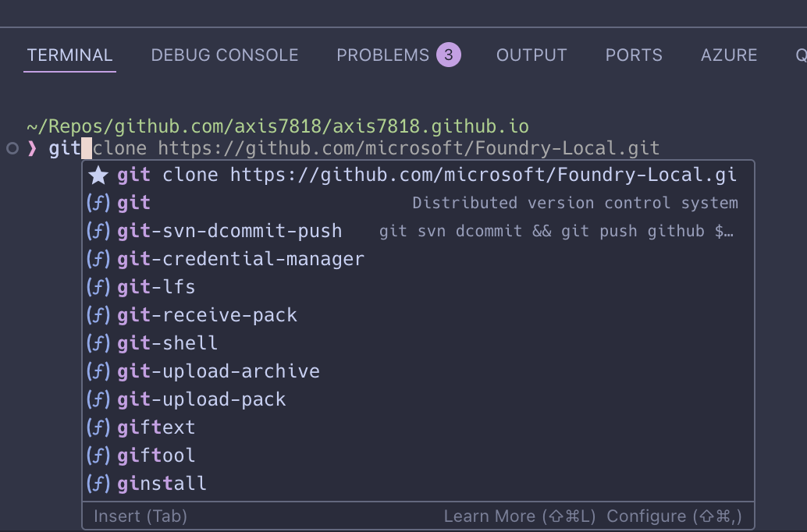
Task: Click the (f) icon beside git-credential-manager
Action: [x=98, y=259]
